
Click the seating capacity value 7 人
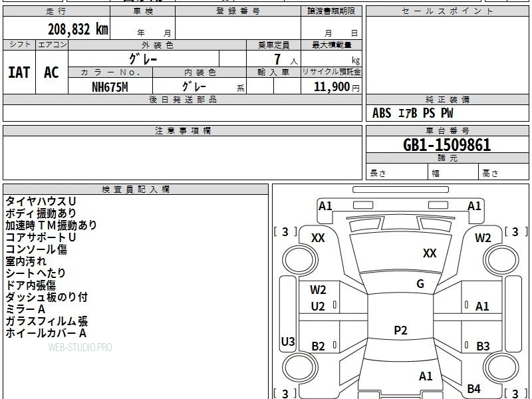pos(286,60)
